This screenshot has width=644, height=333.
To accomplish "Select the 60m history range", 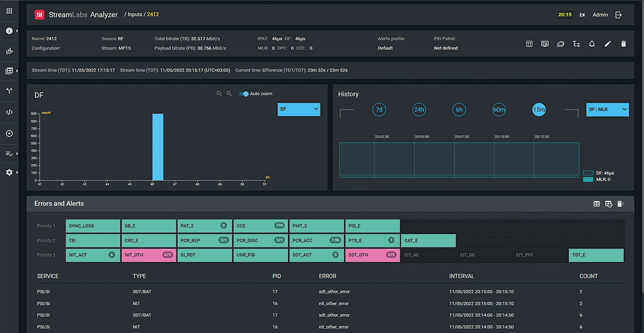I will (499, 110).
